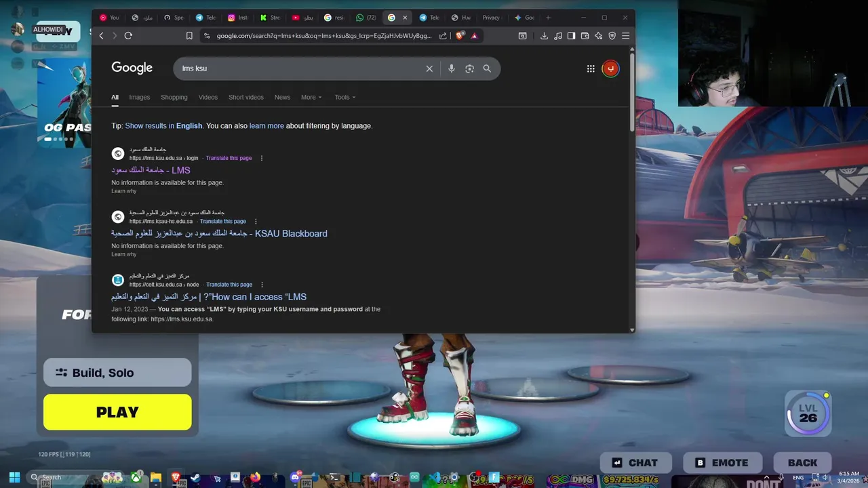
Task: Click the lms ksu search input field
Action: coord(298,68)
